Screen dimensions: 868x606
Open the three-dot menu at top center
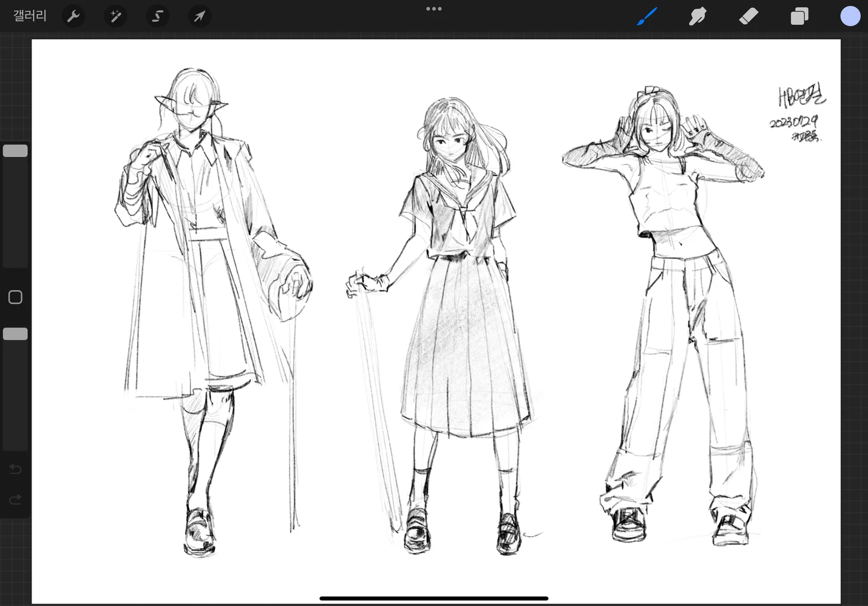tap(433, 9)
